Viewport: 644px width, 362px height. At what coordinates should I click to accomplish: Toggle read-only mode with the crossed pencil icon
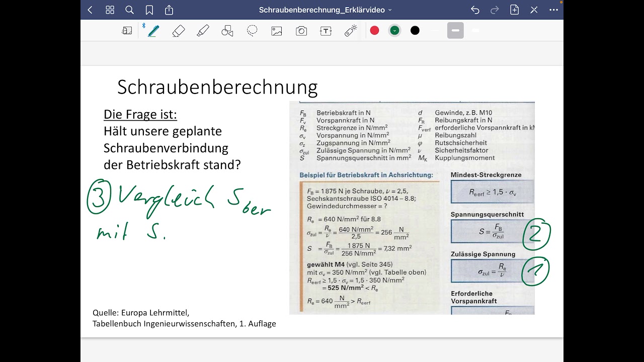tap(534, 10)
